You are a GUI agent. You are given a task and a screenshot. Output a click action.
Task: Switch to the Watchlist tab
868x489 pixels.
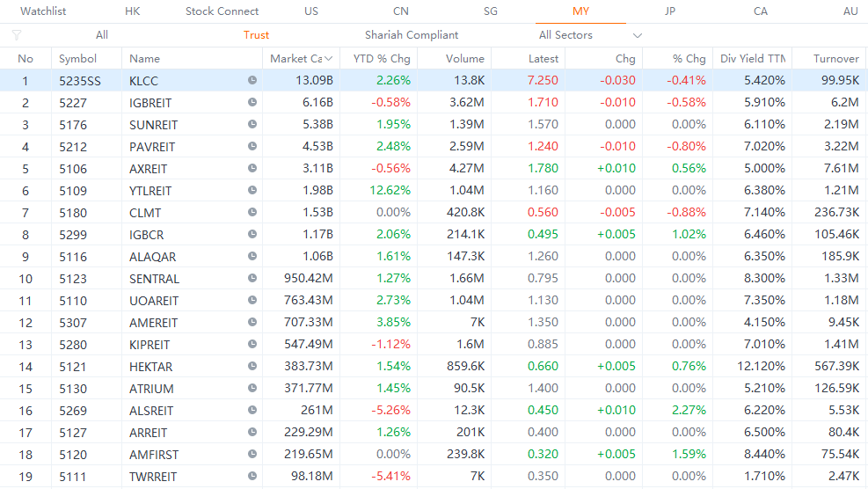point(43,11)
